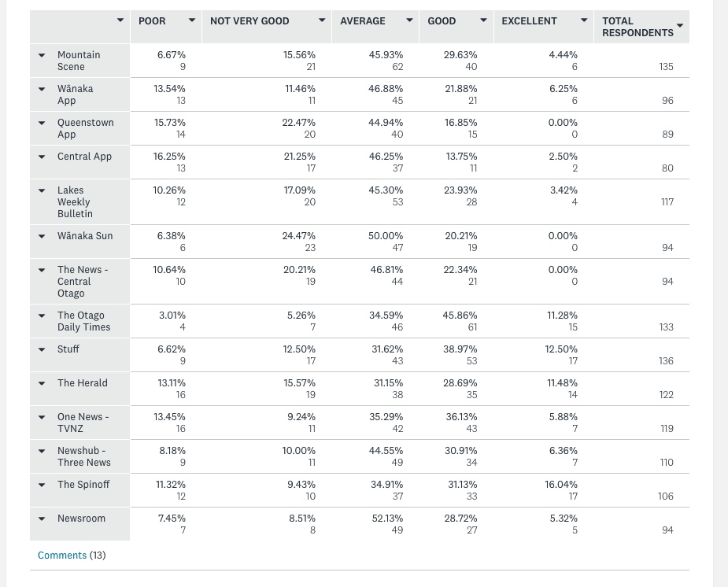This screenshot has height=587, width=728.
Task: Expand the Wānaka App row arrow
Action: point(42,89)
